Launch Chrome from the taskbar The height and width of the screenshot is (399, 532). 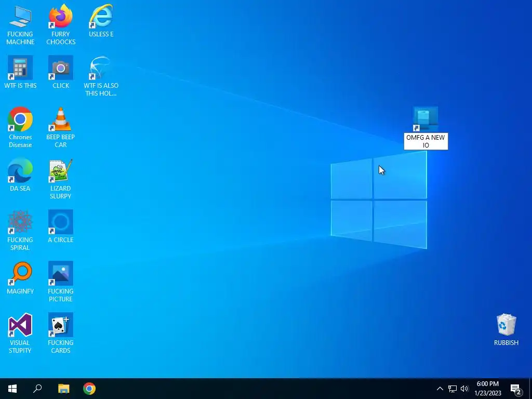89,389
